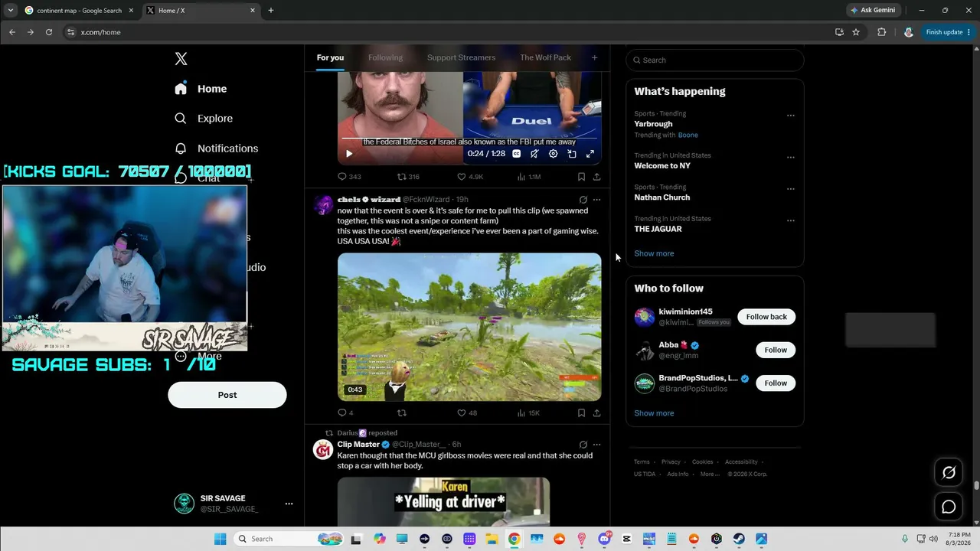Viewport: 980px width, 551px height.
Task: Open the Privacy footer link
Action: tap(671, 462)
